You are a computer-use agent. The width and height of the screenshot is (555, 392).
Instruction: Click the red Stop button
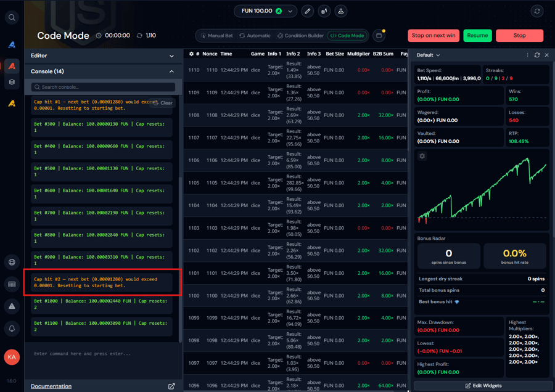click(x=519, y=35)
